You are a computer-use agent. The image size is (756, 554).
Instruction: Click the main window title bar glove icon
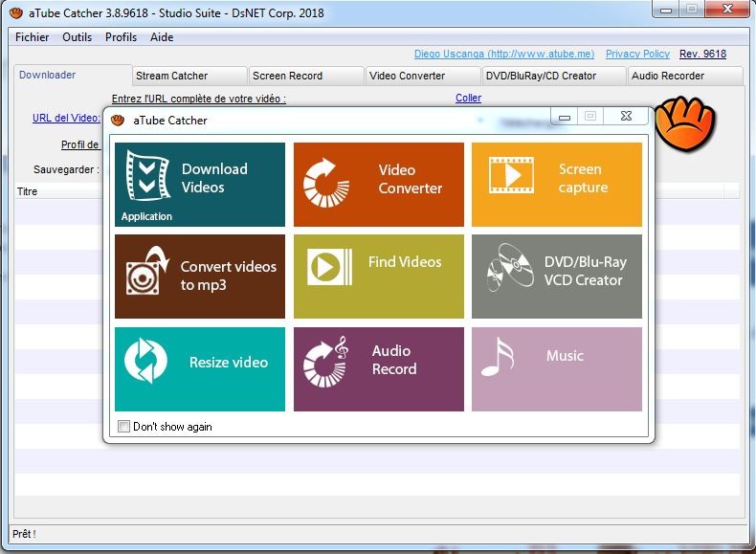click(16, 13)
